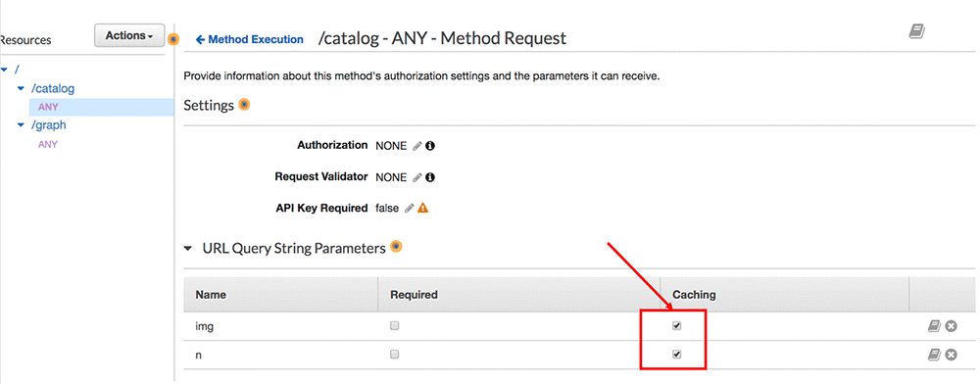Screen dimensions: 980x384
Task: Collapse the /catalog resource tree node
Action: [x=22, y=89]
